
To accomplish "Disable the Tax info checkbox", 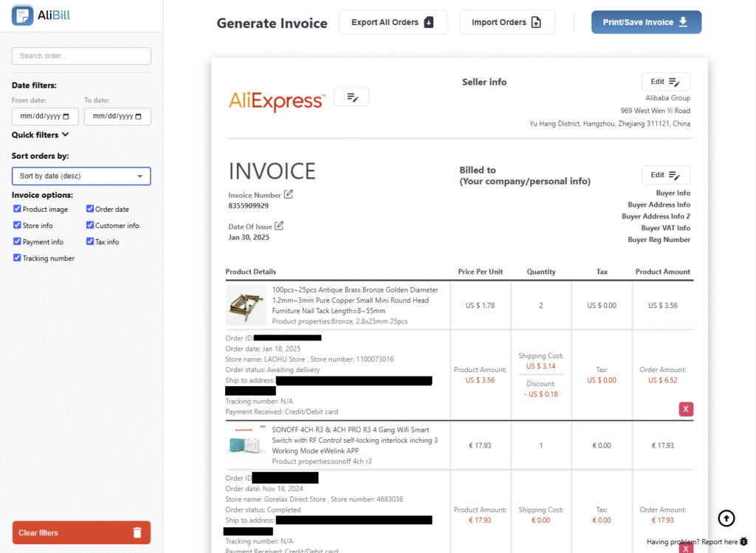I will pyautogui.click(x=89, y=241).
